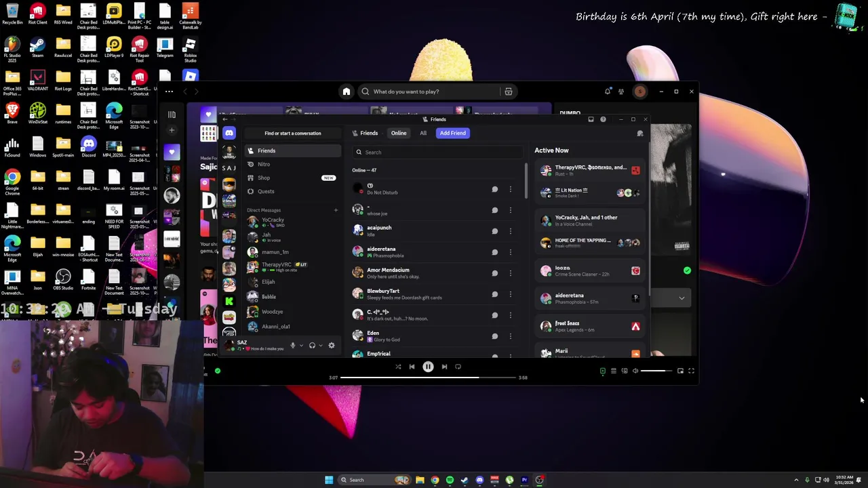
Task: Toggle Spotify repeat mode
Action: click(x=458, y=367)
